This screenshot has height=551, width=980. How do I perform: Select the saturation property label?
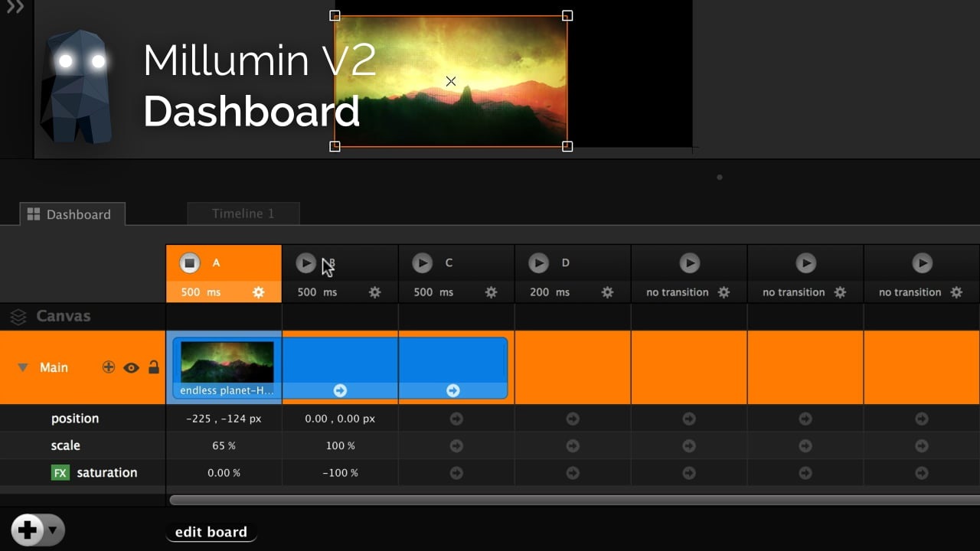(x=107, y=473)
